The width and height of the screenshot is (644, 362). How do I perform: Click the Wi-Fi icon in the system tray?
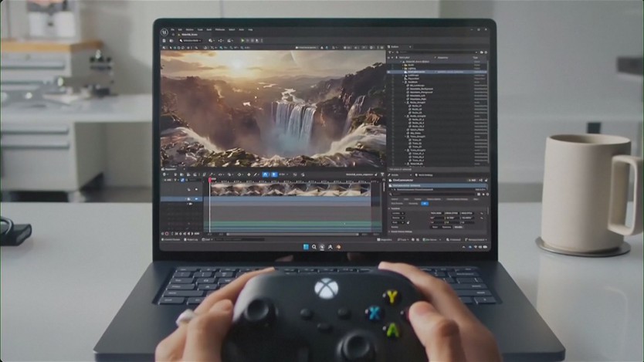[x=476, y=247]
